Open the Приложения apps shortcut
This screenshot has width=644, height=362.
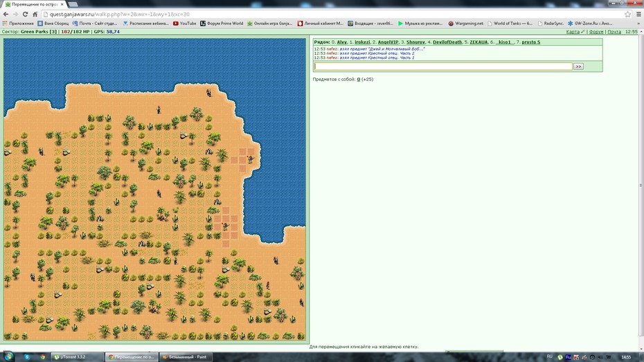(18, 24)
